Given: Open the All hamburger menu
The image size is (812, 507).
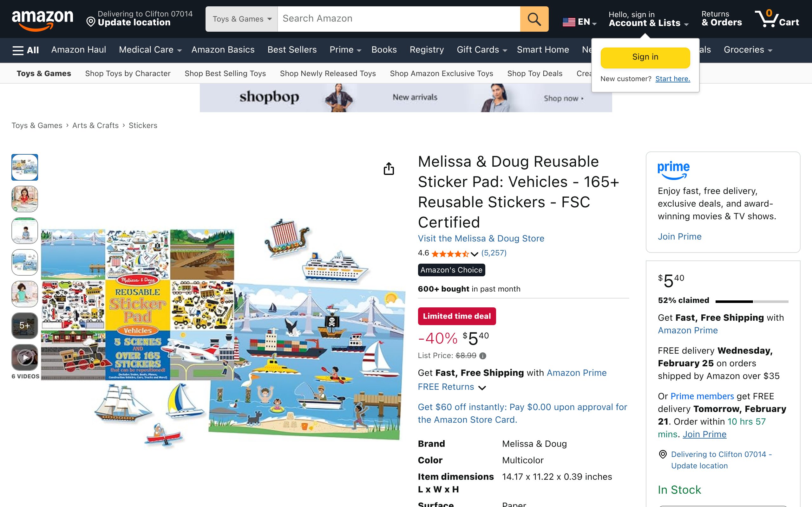Looking at the screenshot, I should (25, 50).
